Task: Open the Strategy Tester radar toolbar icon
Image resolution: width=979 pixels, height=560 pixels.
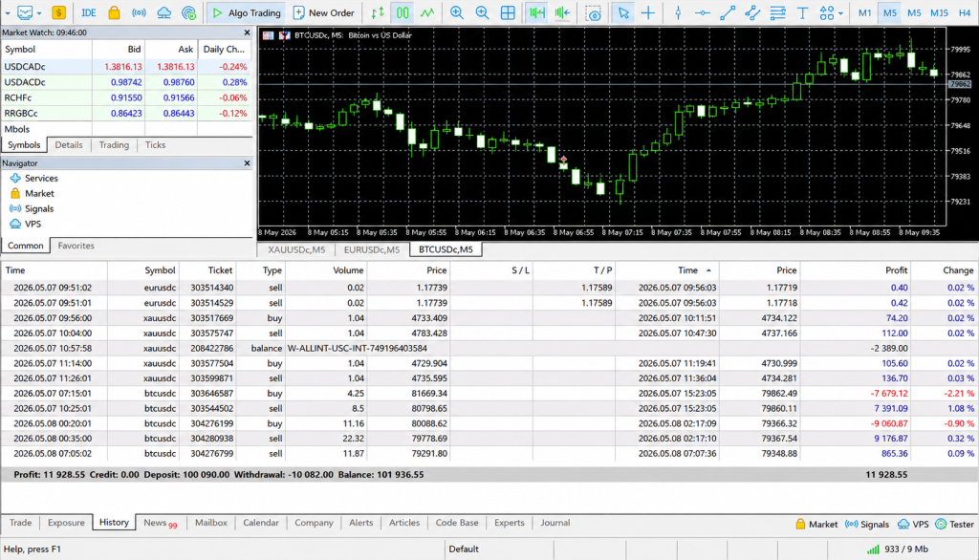Action: [188, 12]
